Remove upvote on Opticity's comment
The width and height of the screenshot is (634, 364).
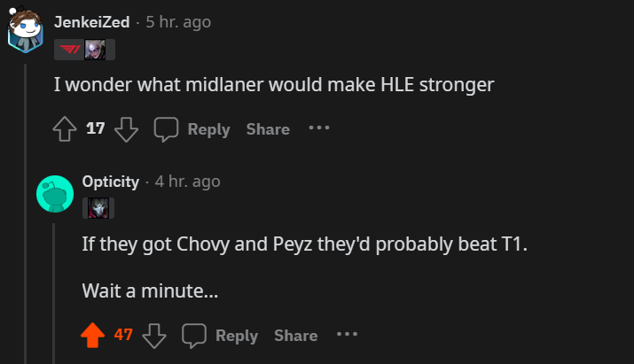(x=92, y=336)
